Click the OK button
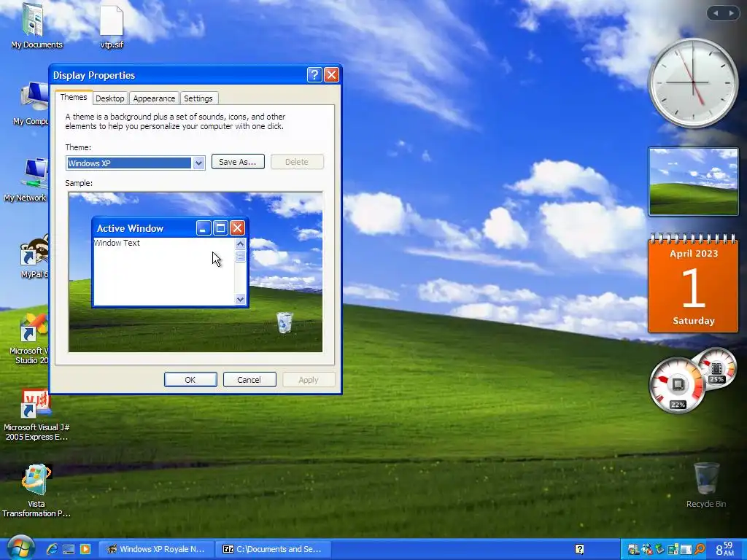 (x=190, y=379)
